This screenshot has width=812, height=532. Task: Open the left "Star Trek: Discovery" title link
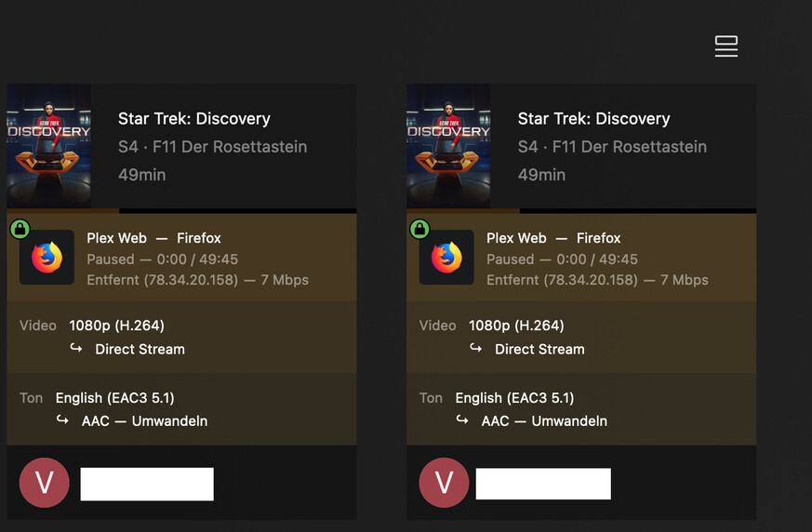click(193, 119)
